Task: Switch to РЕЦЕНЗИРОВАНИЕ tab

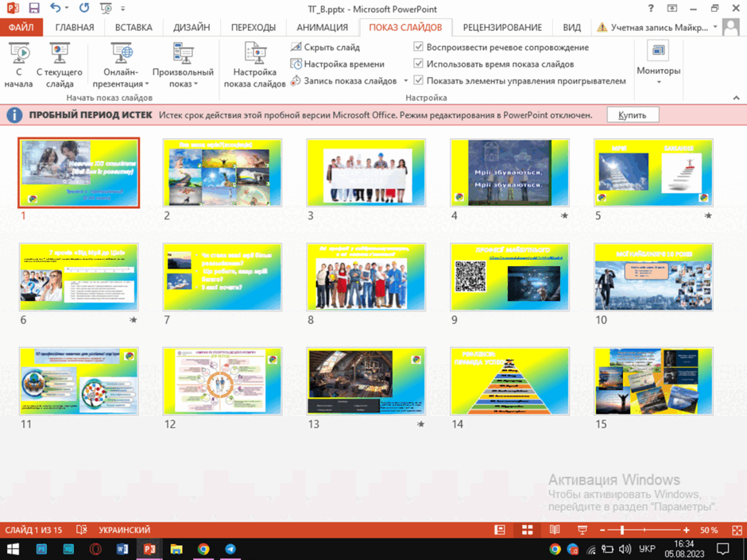Action: pyautogui.click(x=502, y=27)
